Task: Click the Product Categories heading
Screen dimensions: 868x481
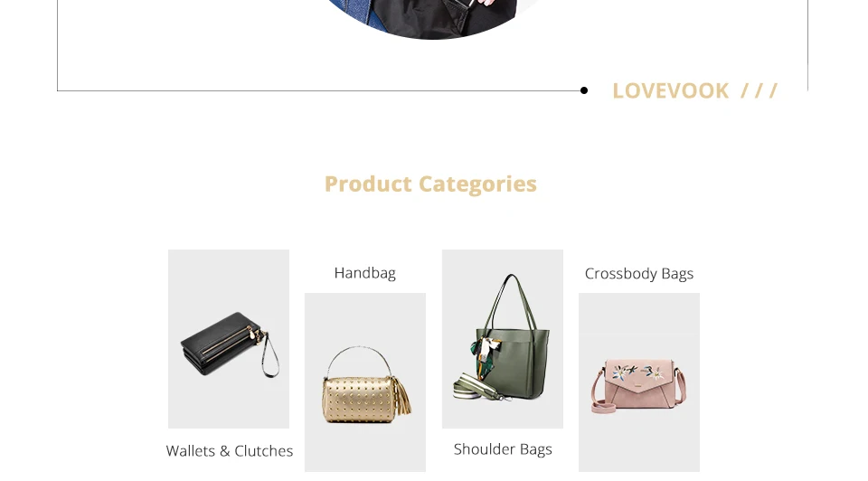Action: point(430,184)
